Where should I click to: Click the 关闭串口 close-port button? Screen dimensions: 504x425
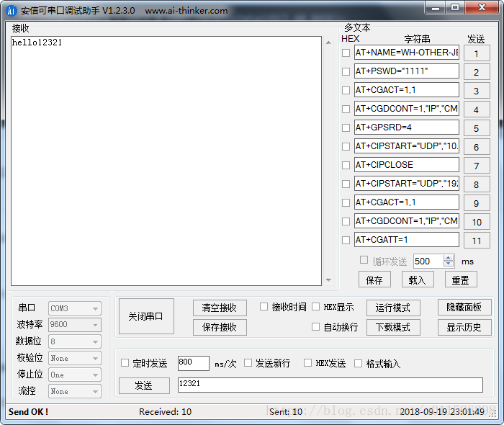(146, 316)
